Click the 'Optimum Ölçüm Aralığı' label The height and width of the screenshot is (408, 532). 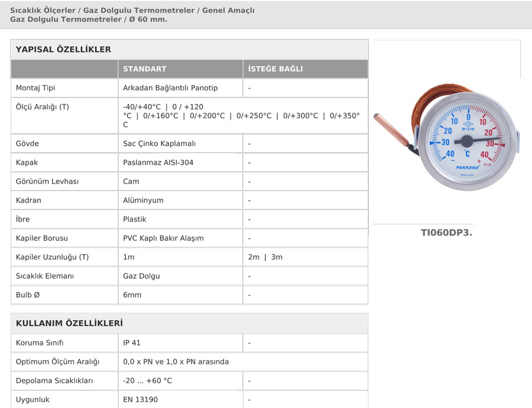pos(58,361)
